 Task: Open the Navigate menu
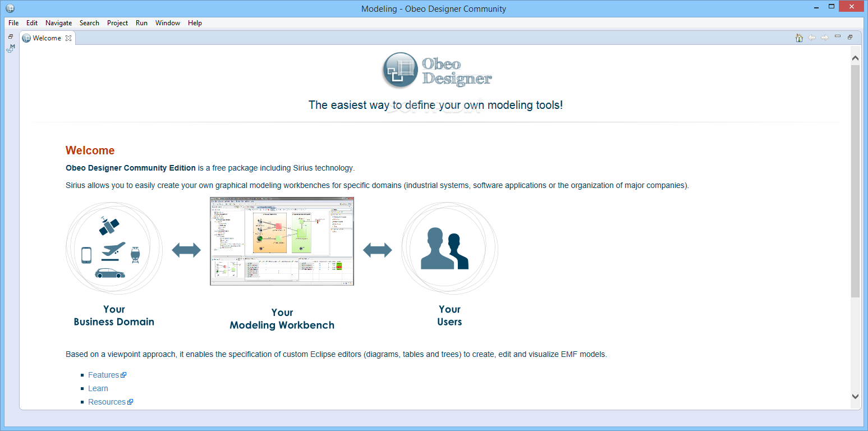58,23
